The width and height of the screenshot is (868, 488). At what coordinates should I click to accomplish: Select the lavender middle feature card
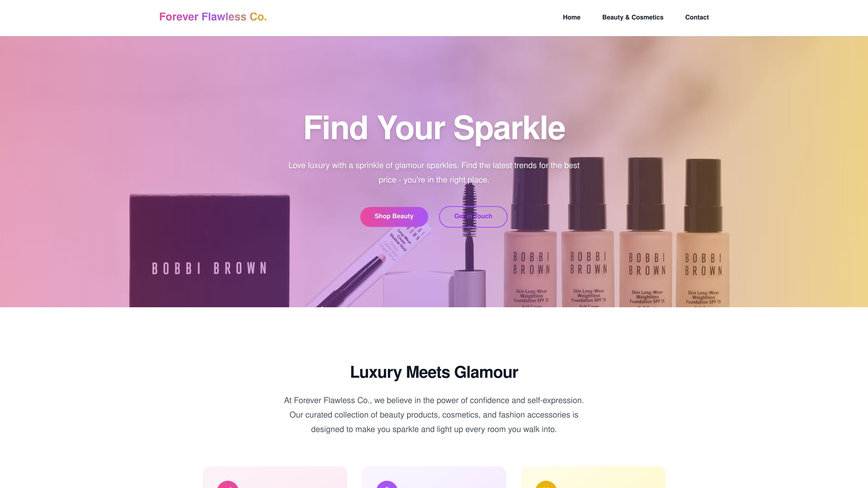434,477
